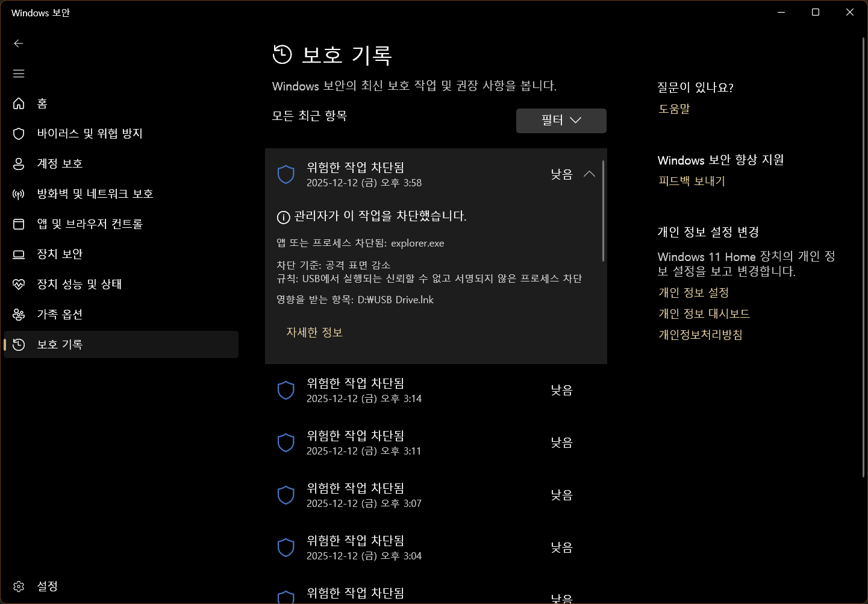Screen dimensions: 868x604
Task: Open 설정 at sidebar bottom
Action: click(121, 587)
